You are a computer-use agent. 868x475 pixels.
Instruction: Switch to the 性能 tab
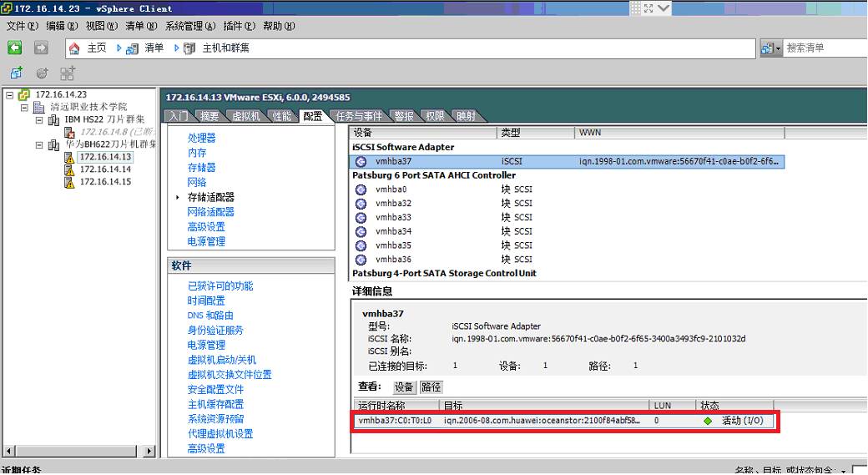pos(282,116)
